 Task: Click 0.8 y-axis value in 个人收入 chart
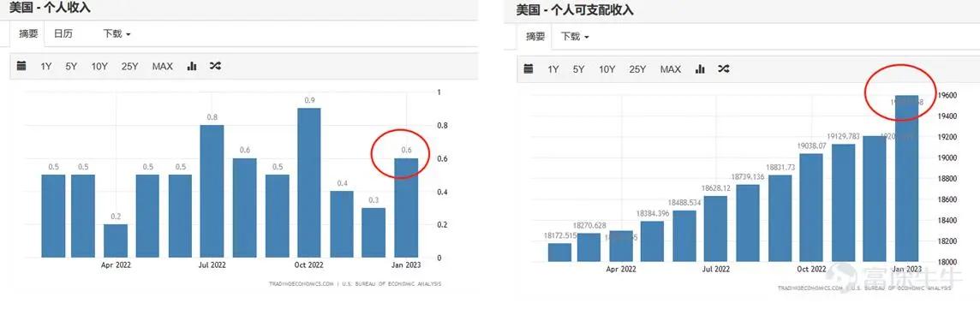coord(443,126)
